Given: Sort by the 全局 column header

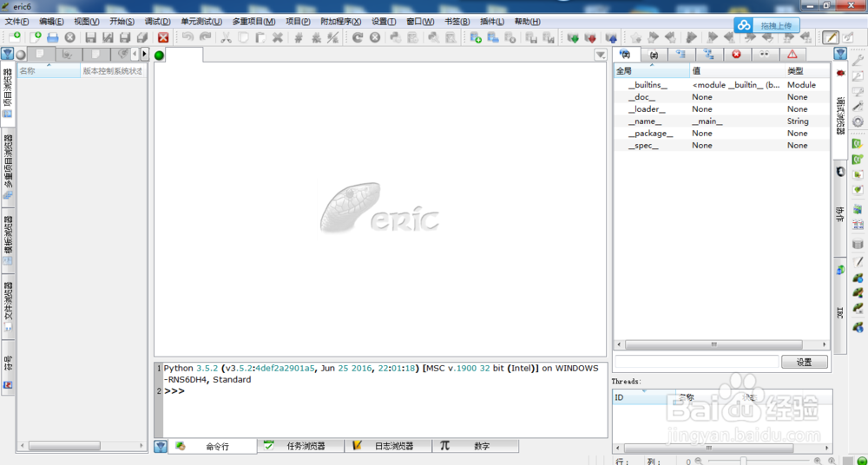Looking at the screenshot, I should [x=652, y=71].
